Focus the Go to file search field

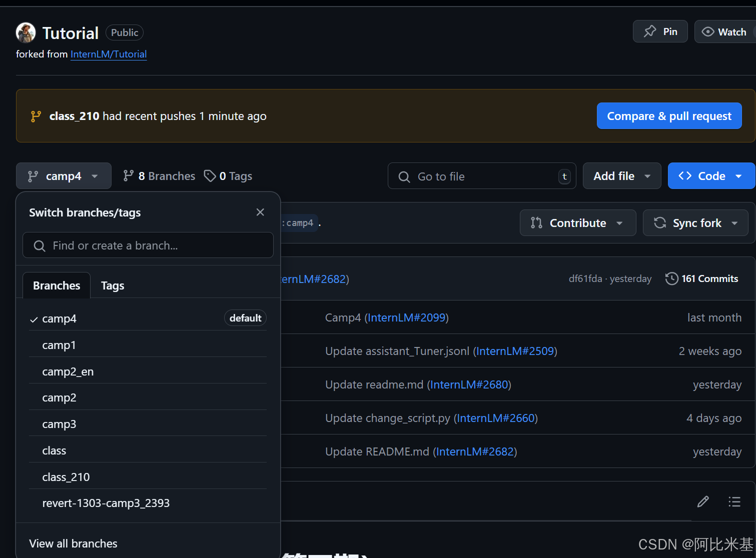(482, 176)
